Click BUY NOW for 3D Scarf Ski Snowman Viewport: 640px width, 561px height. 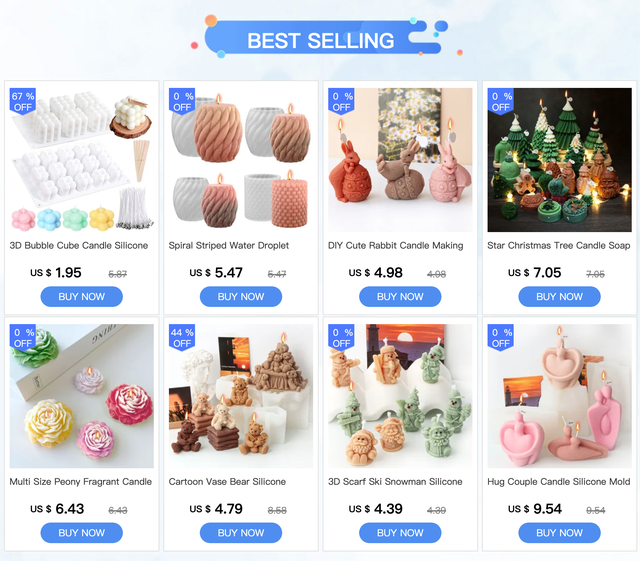(400, 533)
